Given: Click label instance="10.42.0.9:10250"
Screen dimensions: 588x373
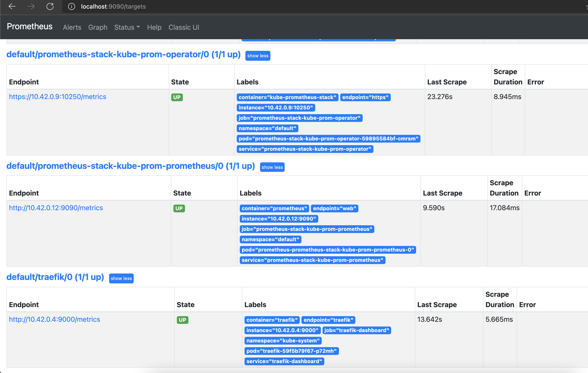Looking at the screenshot, I should 276,108.
